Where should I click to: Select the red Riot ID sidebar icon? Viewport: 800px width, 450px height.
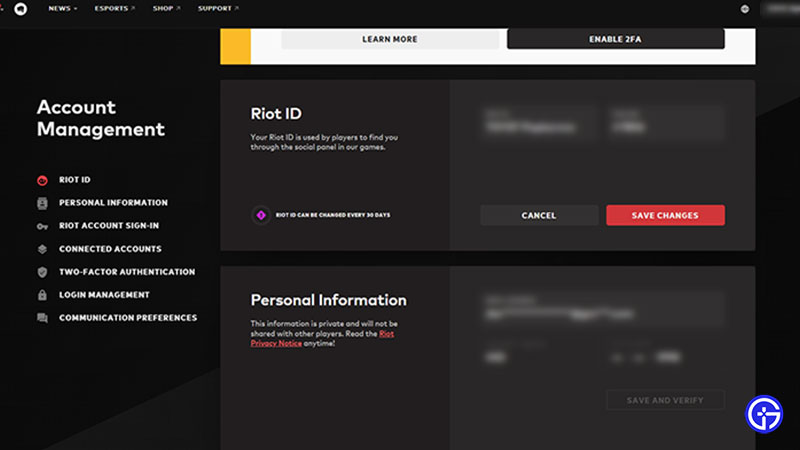coord(42,180)
